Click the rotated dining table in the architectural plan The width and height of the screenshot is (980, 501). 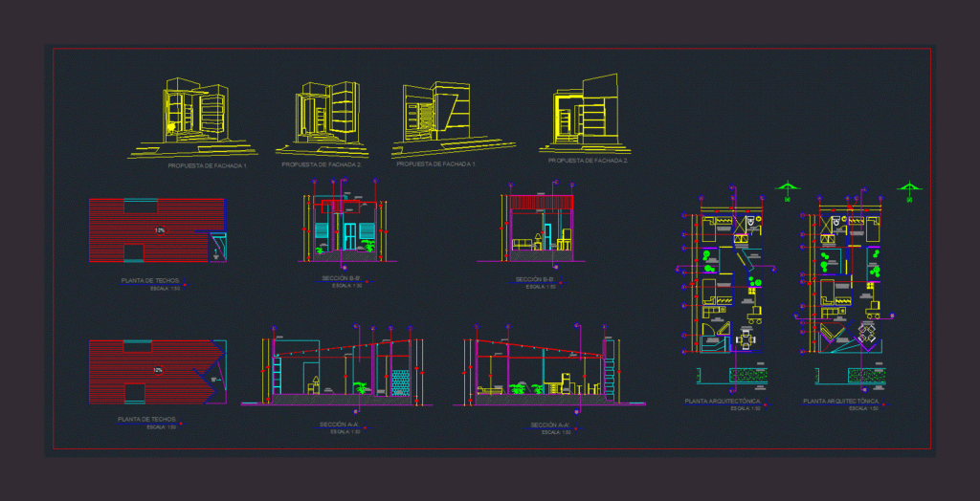(868, 335)
